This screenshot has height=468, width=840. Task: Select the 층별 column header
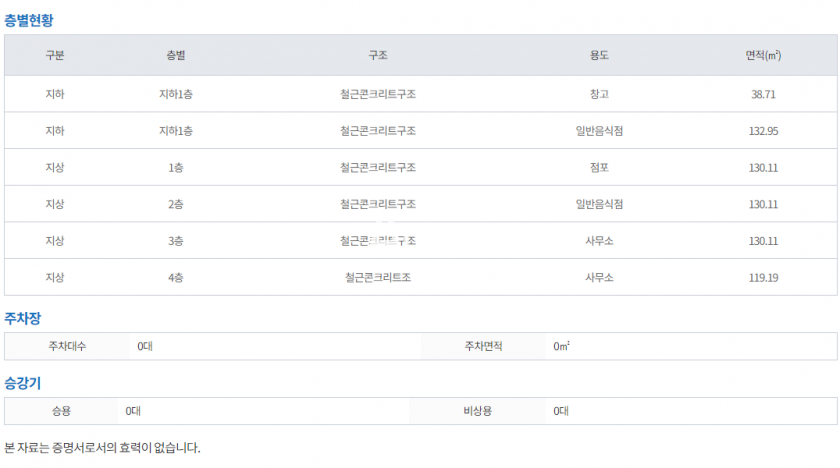click(176, 56)
